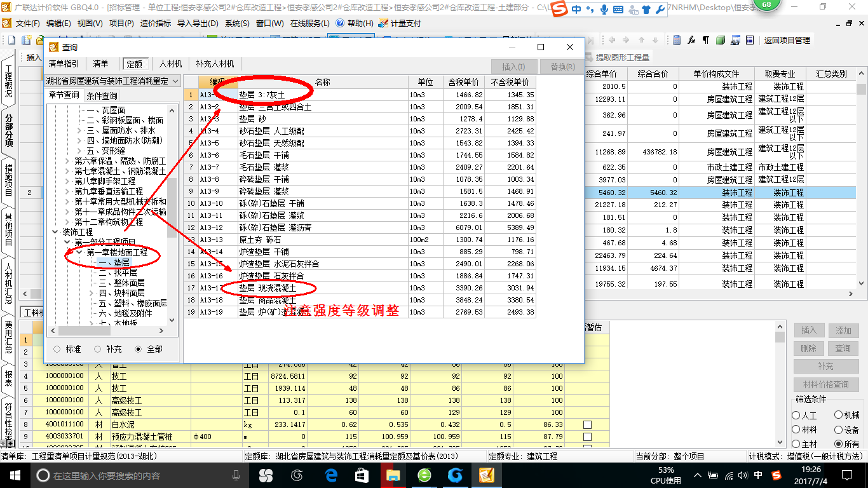Click the paragraph mark toolbar icon

[x=705, y=40]
